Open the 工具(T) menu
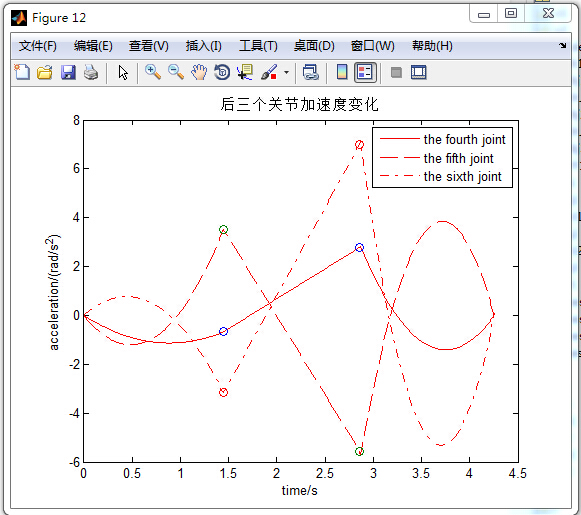Screen dimensions: 581x515 [258, 46]
